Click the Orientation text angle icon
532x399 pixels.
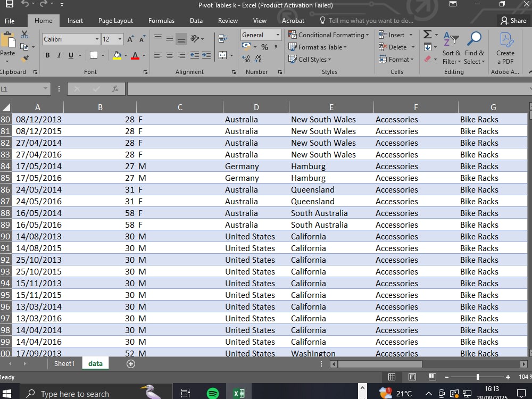tap(195, 39)
